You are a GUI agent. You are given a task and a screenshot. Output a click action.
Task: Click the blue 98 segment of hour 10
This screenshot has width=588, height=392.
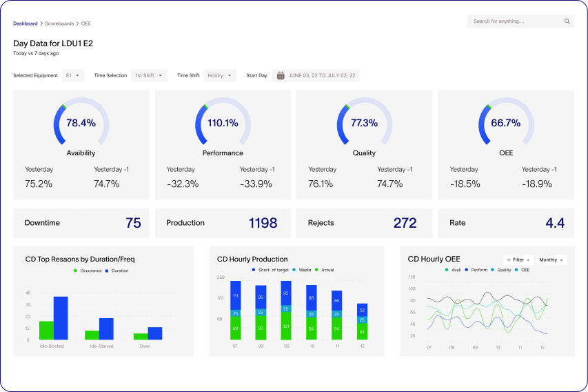(312, 297)
